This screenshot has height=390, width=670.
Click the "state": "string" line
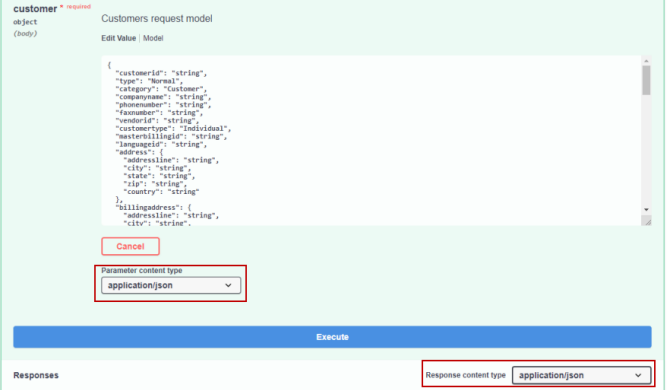pos(159,176)
